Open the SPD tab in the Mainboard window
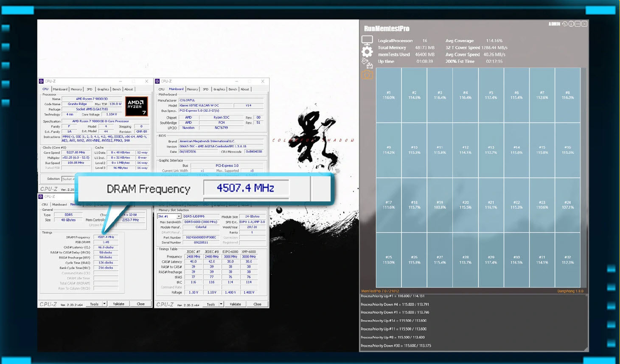The width and height of the screenshot is (620, 364). click(x=206, y=89)
